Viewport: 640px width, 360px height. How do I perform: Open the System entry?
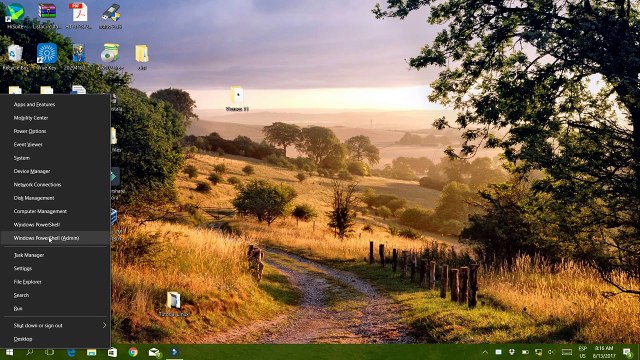coord(55,158)
